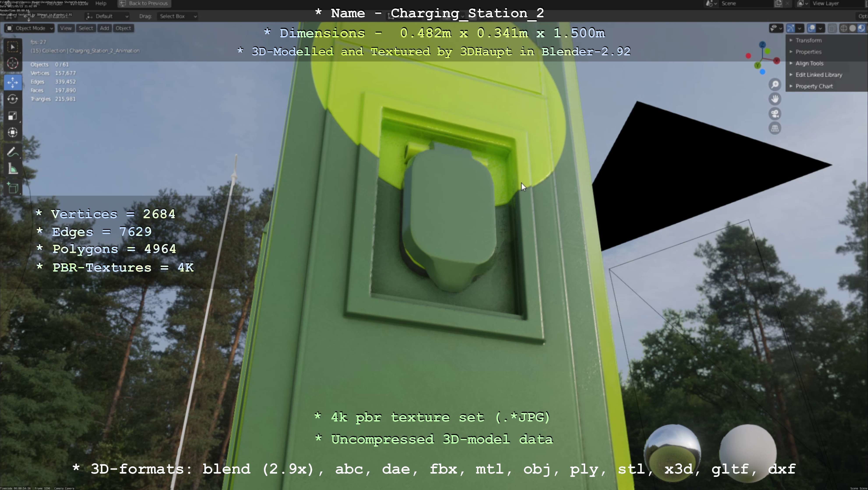The height and width of the screenshot is (490, 868).
Task: Click the X axis on navigation gizmo
Action: click(777, 61)
